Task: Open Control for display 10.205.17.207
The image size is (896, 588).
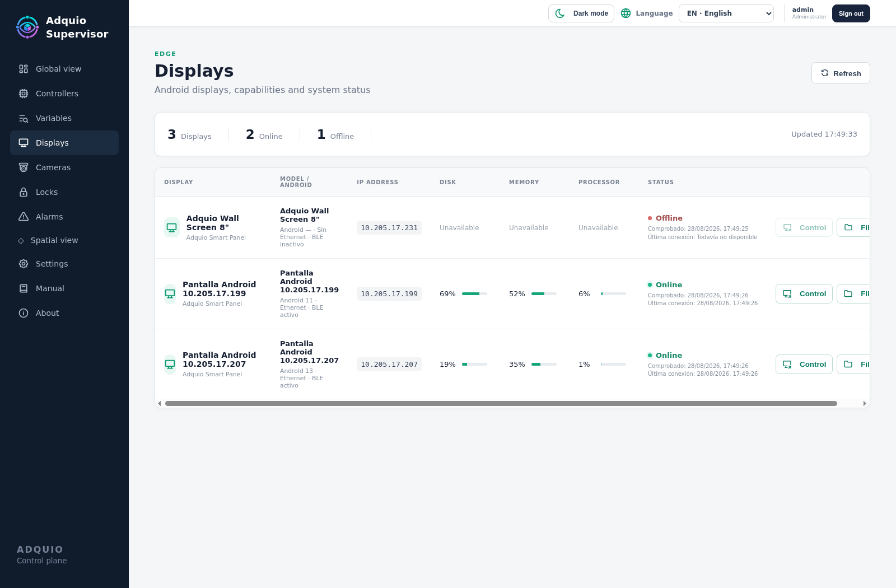Action: pos(804,364)
